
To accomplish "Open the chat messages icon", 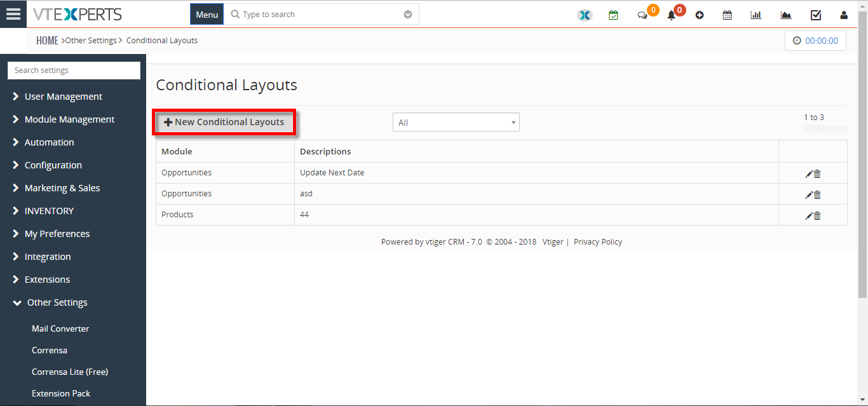I will 642,15.
